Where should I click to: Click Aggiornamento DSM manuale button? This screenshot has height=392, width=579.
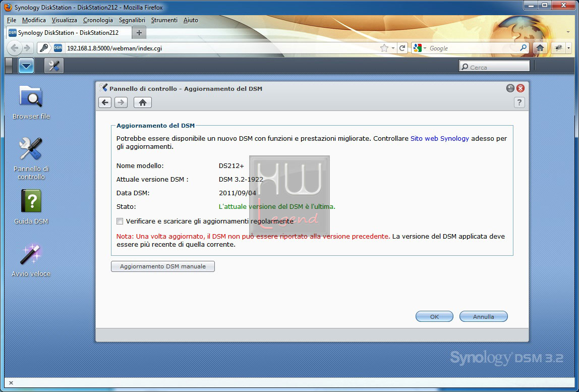(163, 266)
